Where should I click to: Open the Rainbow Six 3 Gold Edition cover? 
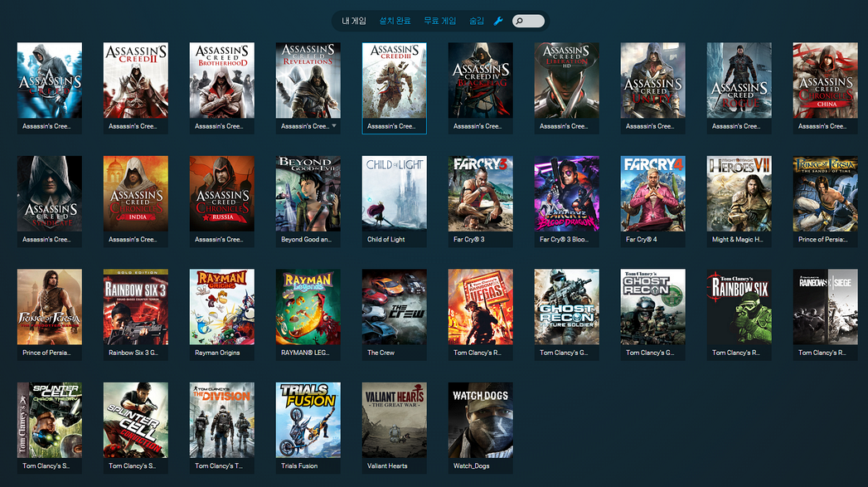coord(136,307)
